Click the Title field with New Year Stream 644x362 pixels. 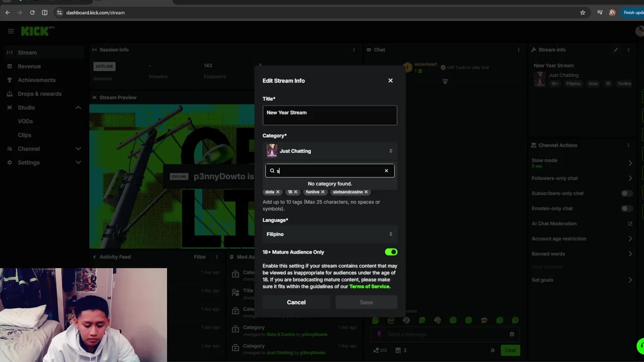click(330, 115)
